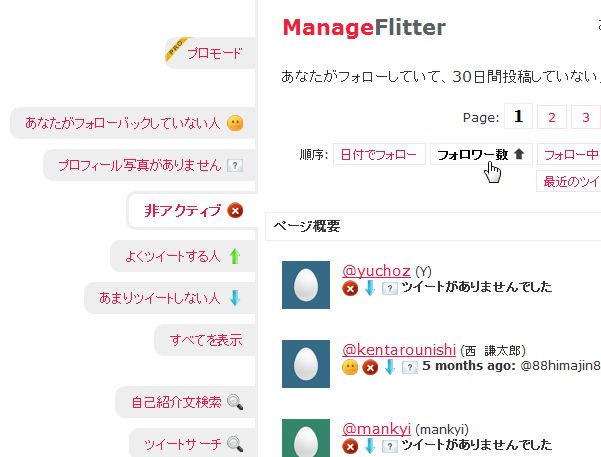
Task: Sort by フォロワー数 button
Action: pyautogui.click(x=481, y=155)
